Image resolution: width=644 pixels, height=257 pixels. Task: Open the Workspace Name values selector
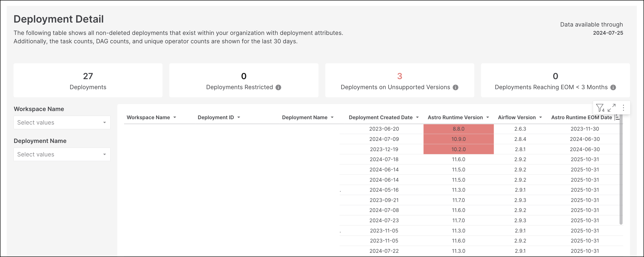[x=62, y=122]
